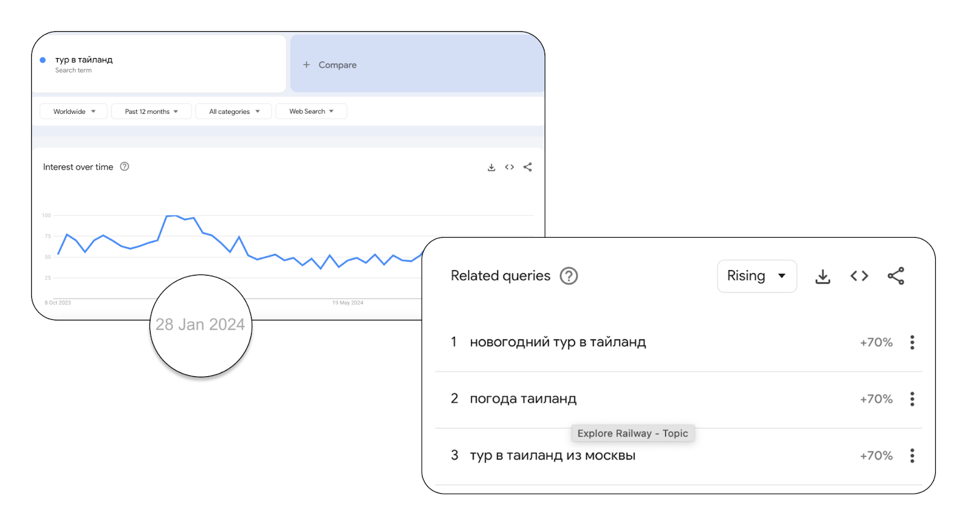Open help for Interest over time
Image resolution: width=980 pixels, height=525 pixels.
point(124,167)
